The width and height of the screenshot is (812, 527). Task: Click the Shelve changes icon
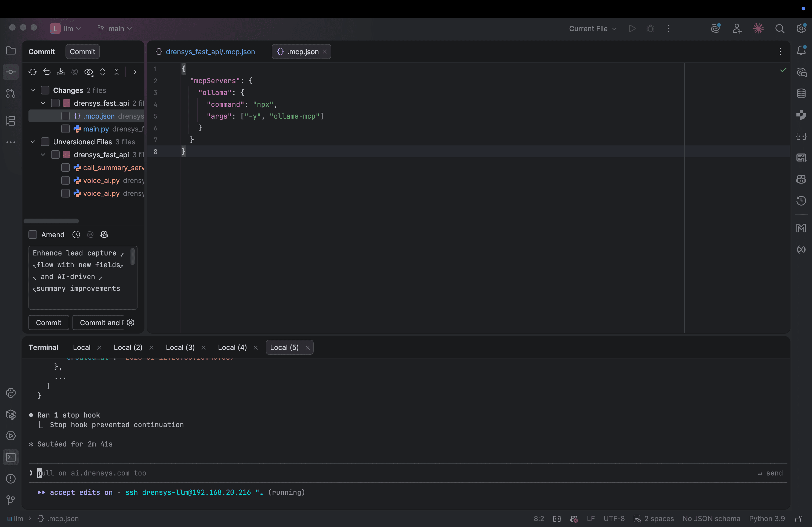(x=61, y=72)
